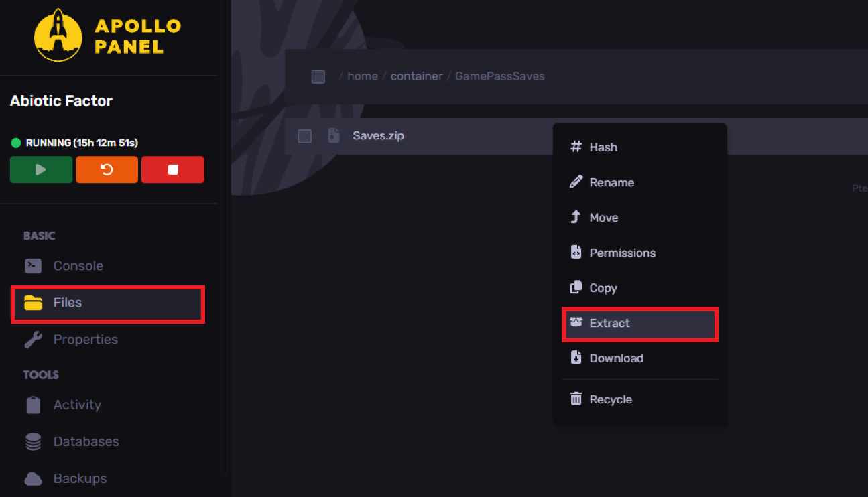Hit the orange restart server button
This screenshot has height=497, width=868.
(107, 169)
